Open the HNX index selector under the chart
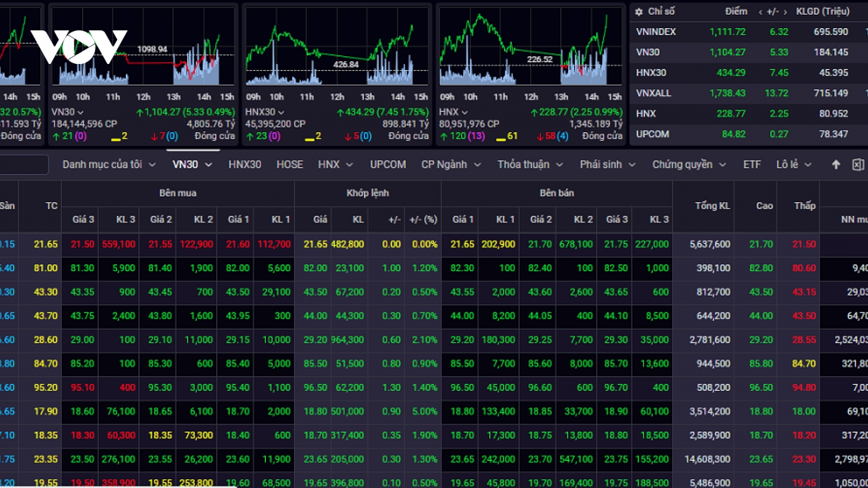This screenshot has width=868, height=488. click(454, 112)
